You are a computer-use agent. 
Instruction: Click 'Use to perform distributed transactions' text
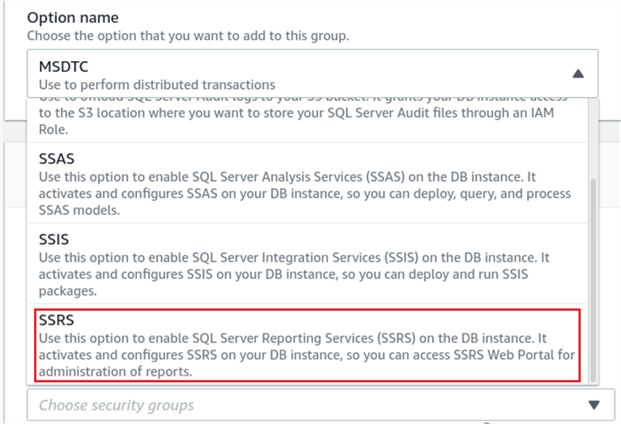click(156, 84)
